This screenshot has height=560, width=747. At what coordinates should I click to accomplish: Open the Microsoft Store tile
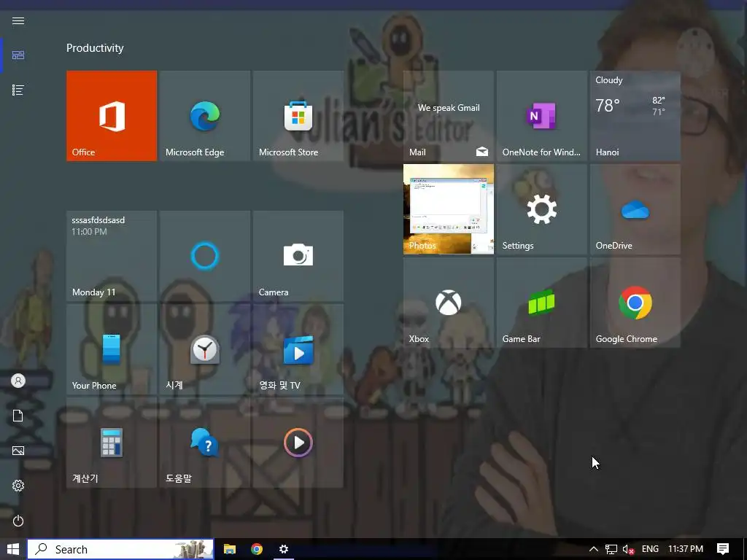298,116
